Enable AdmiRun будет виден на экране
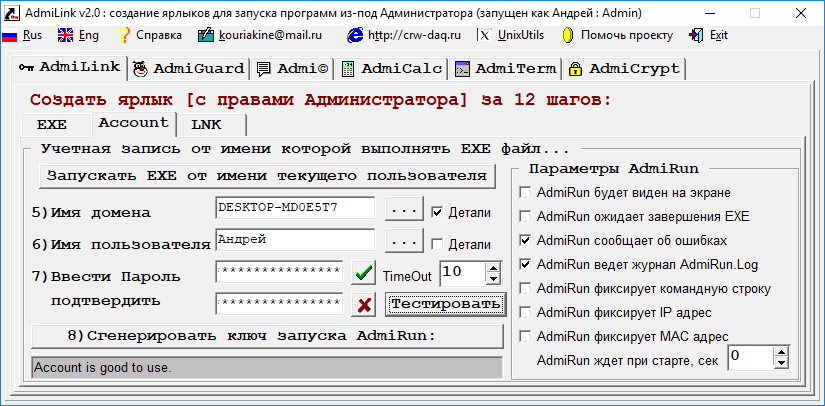The height and width of the screenshot is (406, 825). pyautogui.click(x=525, y=193)
